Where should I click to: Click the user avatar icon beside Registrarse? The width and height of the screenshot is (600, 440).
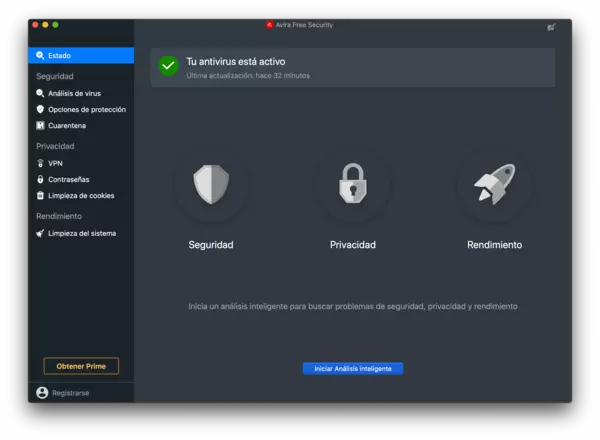point(42,393)
